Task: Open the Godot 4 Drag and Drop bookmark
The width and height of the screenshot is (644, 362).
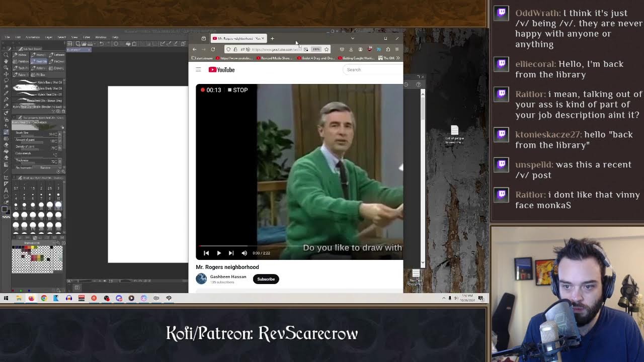Action: (x=316, y=58)
